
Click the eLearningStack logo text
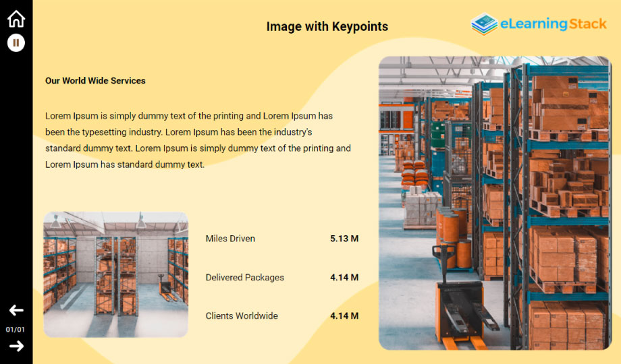pos(553,24)
